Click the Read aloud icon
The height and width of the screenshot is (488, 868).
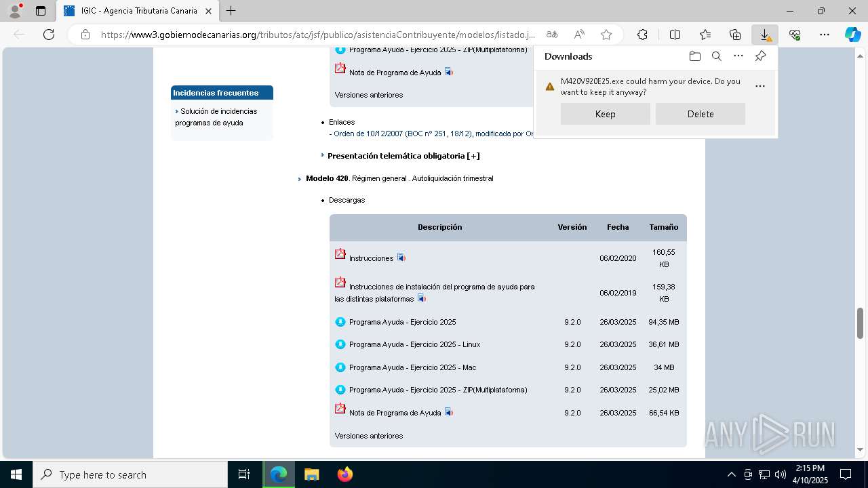pos(579,35)
